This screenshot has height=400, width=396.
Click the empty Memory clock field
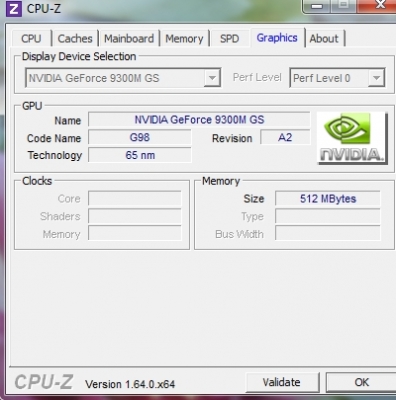135,234
